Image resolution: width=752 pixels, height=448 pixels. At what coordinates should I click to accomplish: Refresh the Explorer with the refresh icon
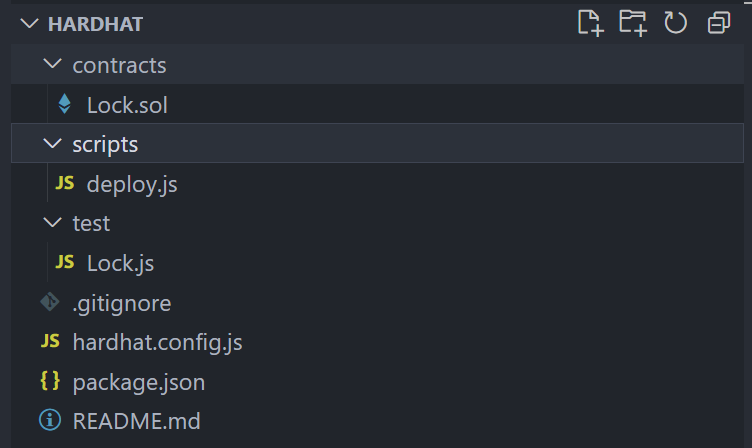(x=675, y=23)
